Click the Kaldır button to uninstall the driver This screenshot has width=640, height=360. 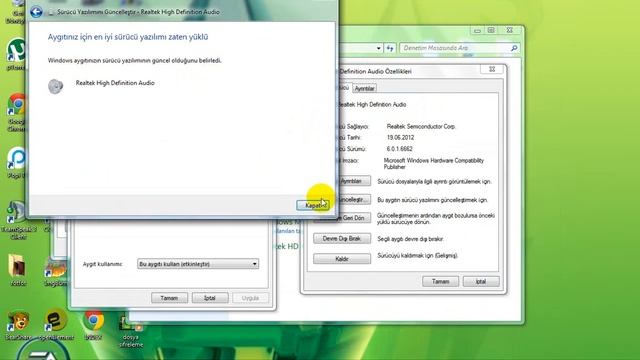(342, 259)
